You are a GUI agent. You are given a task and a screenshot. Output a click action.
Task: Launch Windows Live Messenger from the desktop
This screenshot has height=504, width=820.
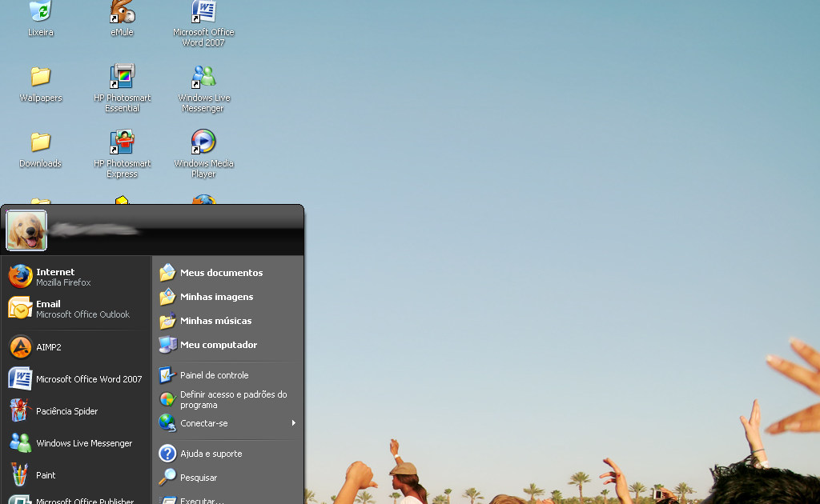203,82
